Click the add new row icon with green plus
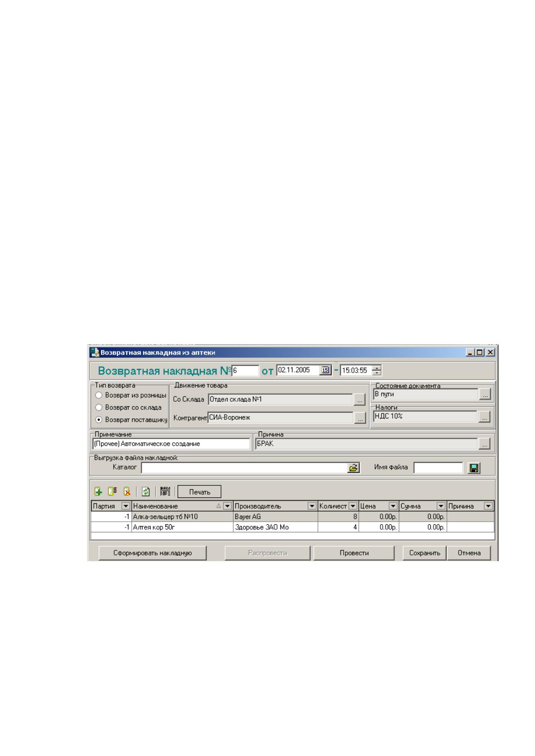 [x=97, y=492]
